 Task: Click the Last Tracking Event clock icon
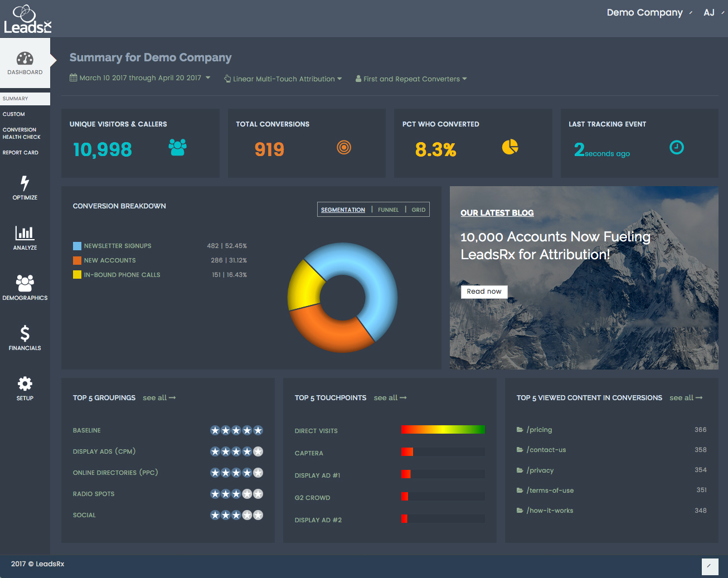click(677, 147)
